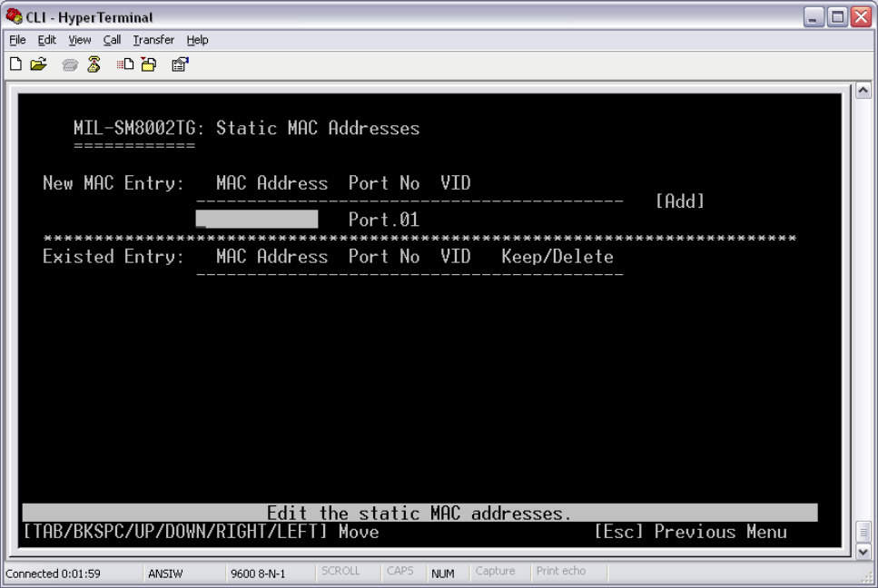Click the [Add] button in terminal
Image resolution: width=878 pixels, height=588 pixels.
coord(680,201)
